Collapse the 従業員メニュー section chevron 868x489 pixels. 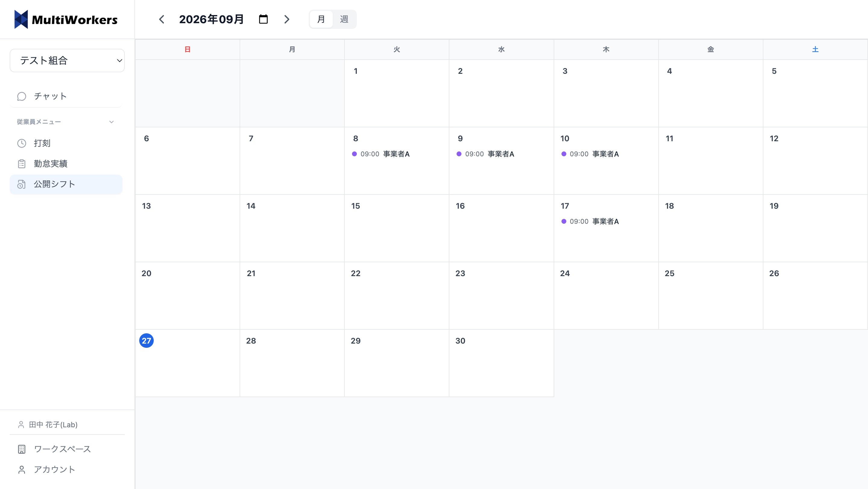click(112, 122)
